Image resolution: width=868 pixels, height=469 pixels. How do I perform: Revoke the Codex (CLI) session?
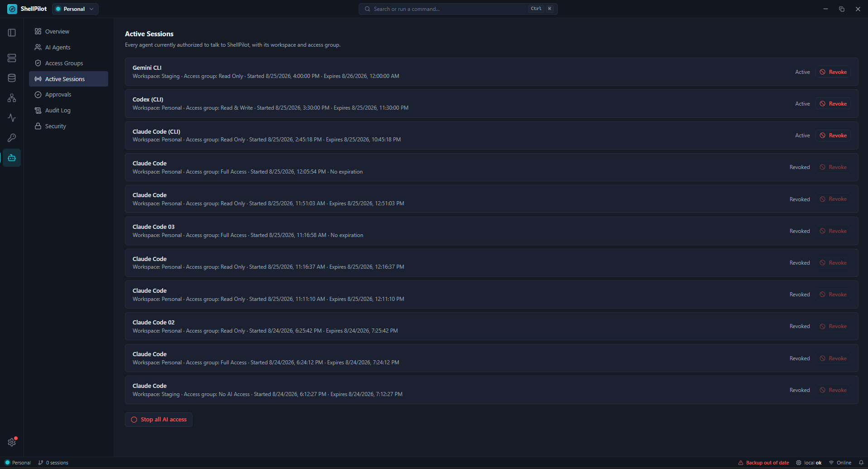(833, 104)
